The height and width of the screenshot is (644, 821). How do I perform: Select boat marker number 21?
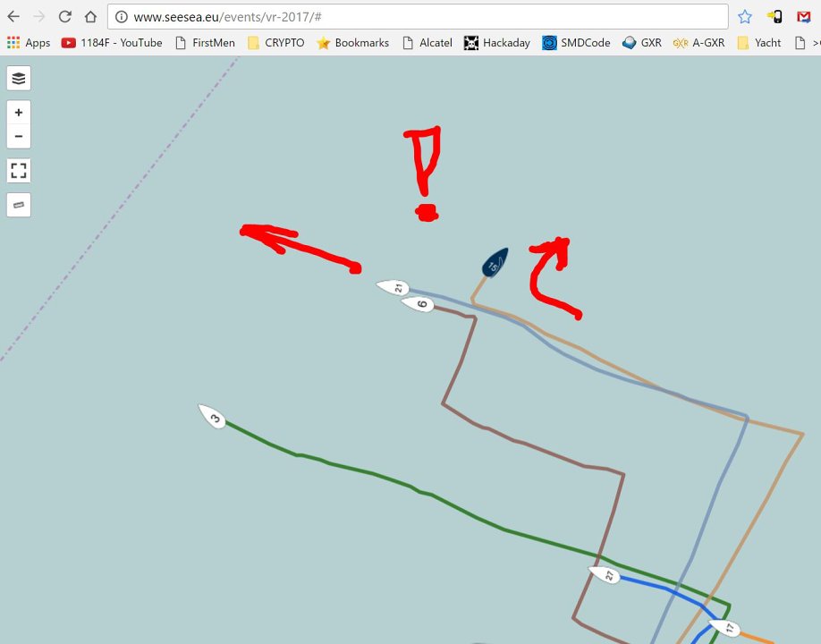(x=394, y=287)
